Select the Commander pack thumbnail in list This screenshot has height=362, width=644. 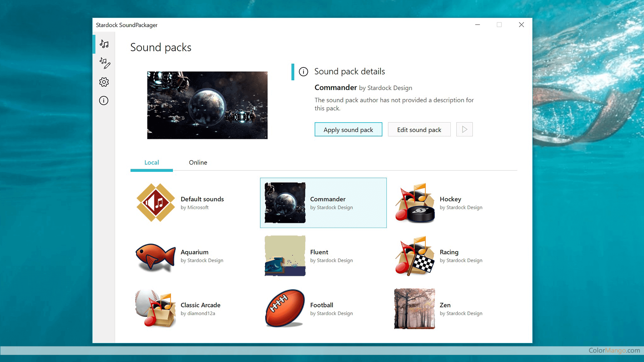pyautogui.click(x=285, y=202)
